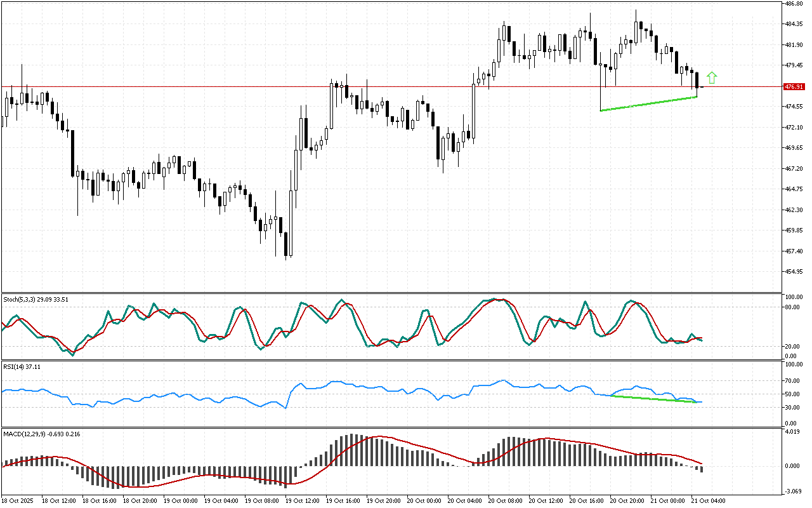The image size is (812, 508).
Task: Click the 486.80 top price axis label
Action: [794, 3]
